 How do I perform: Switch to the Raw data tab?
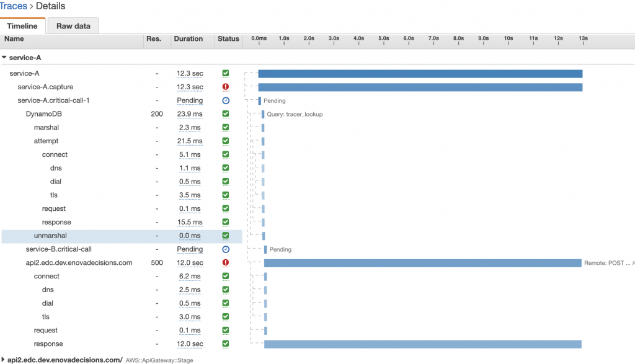tap(73, 26)
